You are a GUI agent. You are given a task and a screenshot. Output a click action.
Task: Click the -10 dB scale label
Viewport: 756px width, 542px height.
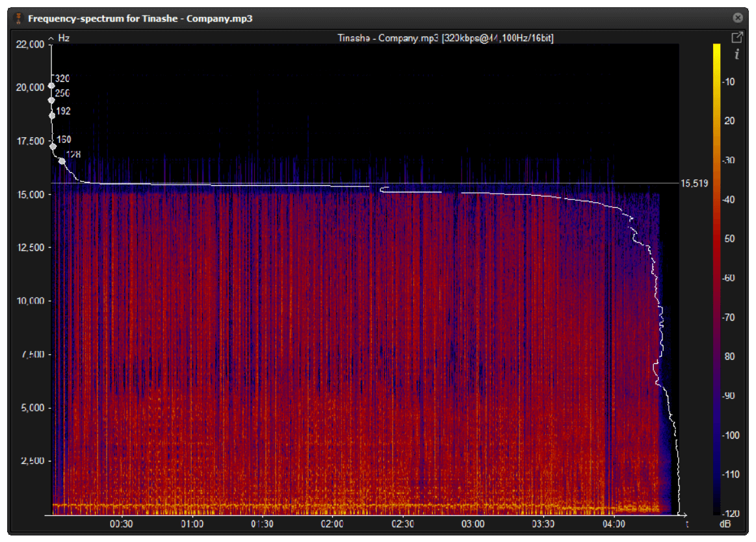pos(729,81)
